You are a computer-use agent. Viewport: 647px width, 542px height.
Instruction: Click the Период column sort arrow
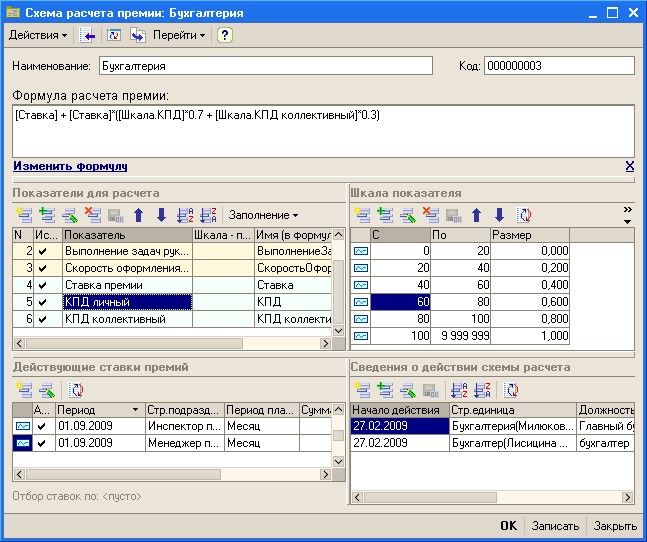136,410
